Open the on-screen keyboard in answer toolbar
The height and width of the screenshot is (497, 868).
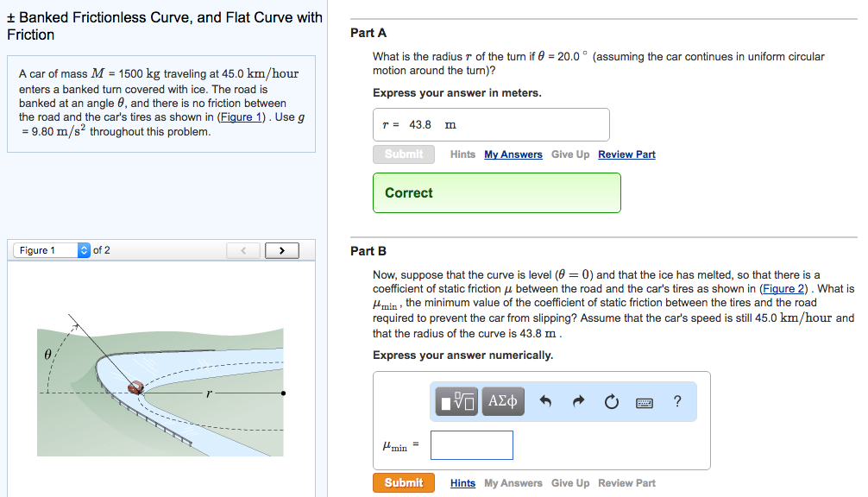[644, 401]
